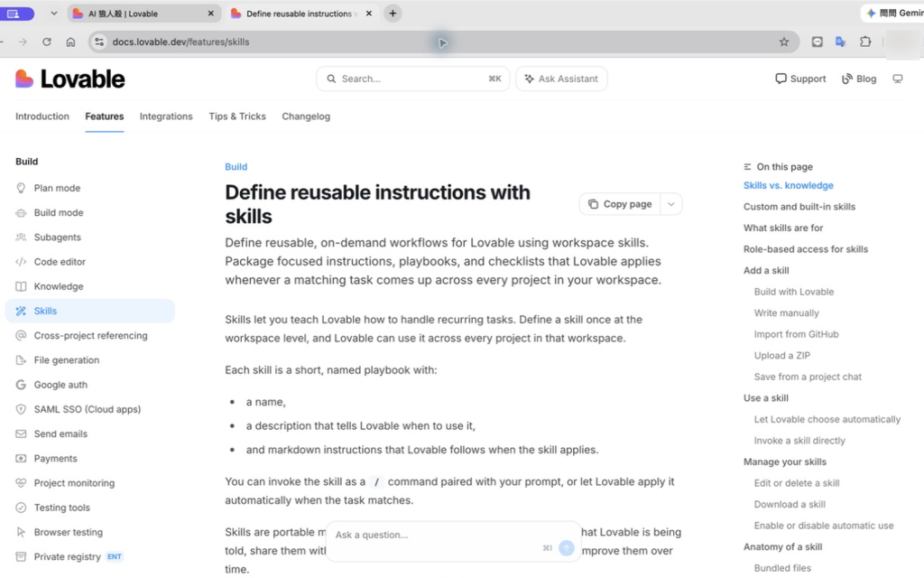Click the Lovable logo in the header
The image size is (924, 578).
(70, 79)
